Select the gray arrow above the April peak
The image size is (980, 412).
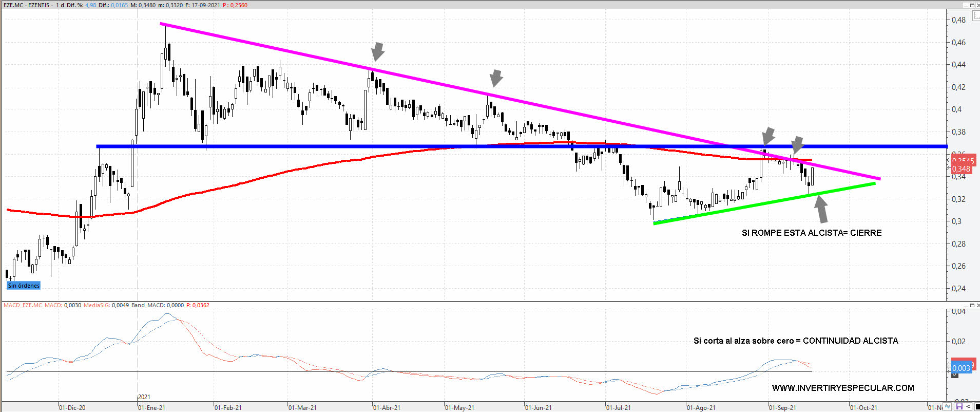point(377,51)
